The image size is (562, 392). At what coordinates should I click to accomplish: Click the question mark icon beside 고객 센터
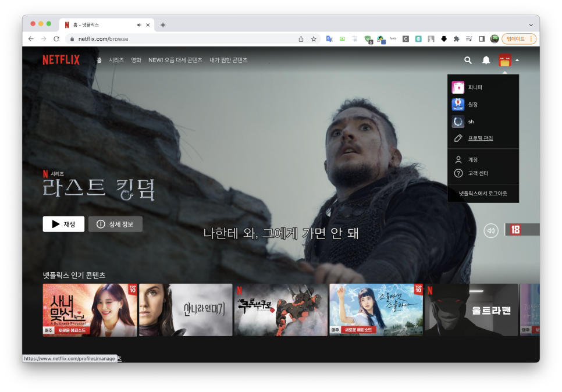tap(458, 173)
